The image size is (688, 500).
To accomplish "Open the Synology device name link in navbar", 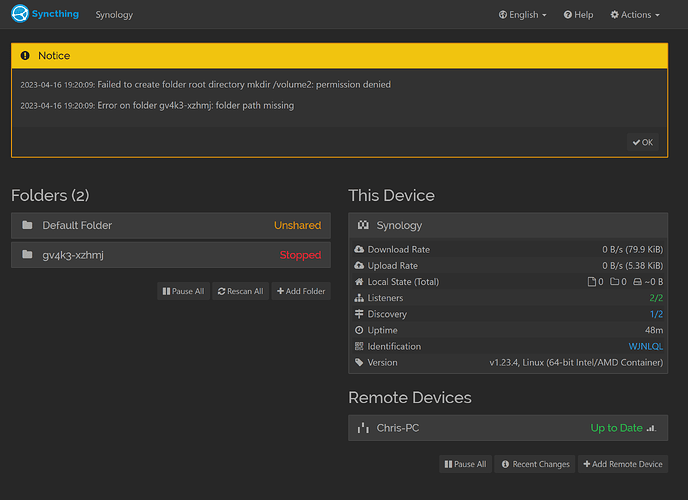I will (114, 14).
